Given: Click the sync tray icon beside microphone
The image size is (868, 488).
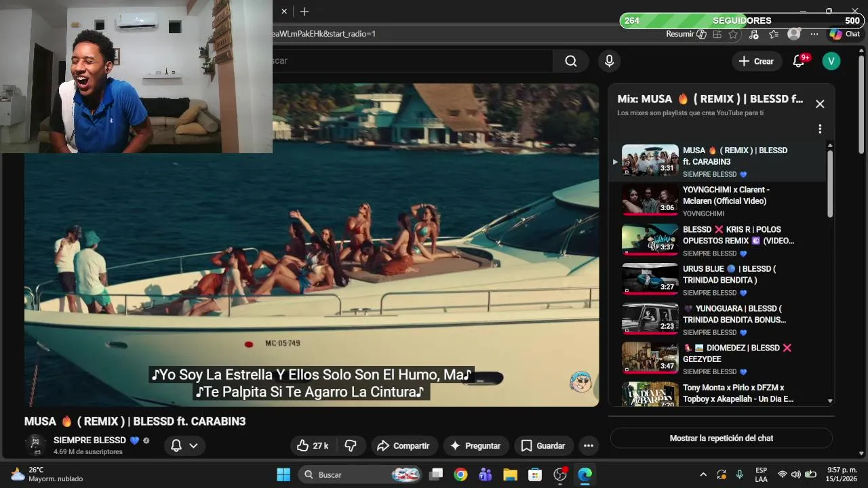Looking at the screenshot, I should (722, 474).
